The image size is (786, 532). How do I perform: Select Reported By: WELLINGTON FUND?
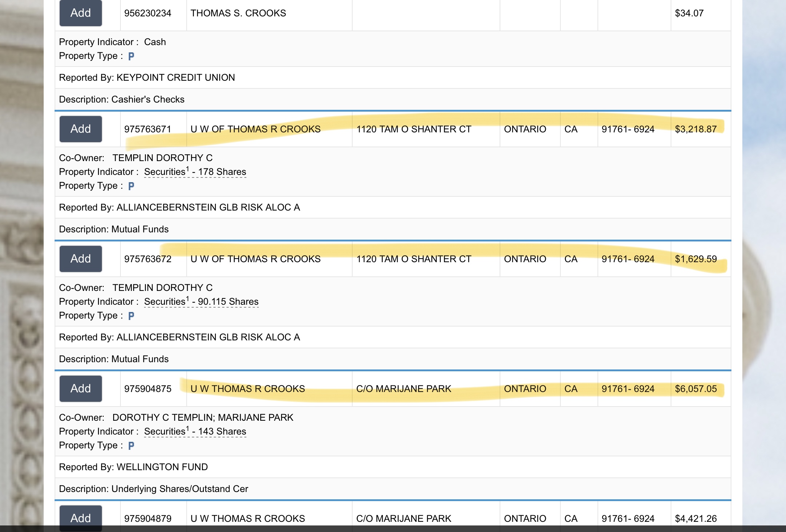coord(134,467)
